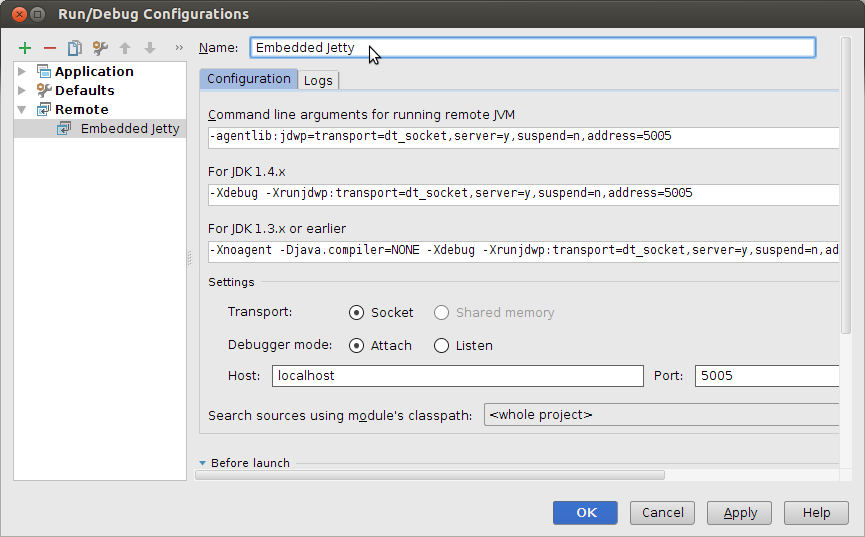Click the 'For JDK 1.4.x' label
Screen dimensions: 865x537
coord(247,172)
